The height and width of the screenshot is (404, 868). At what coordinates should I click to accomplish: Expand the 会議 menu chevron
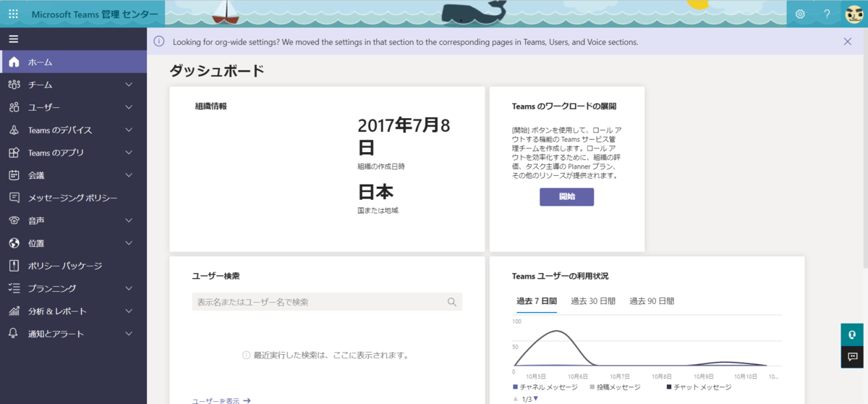[x=129, y=175]
